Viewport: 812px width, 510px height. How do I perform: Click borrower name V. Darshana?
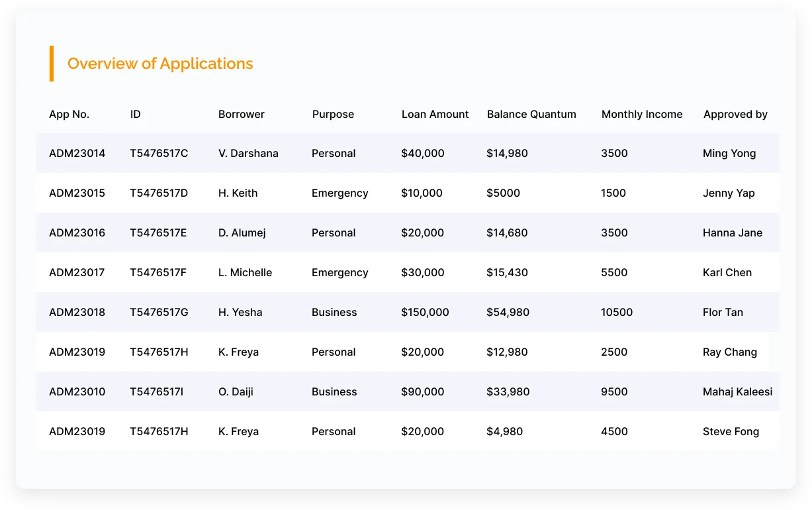(x=248, y=153)
